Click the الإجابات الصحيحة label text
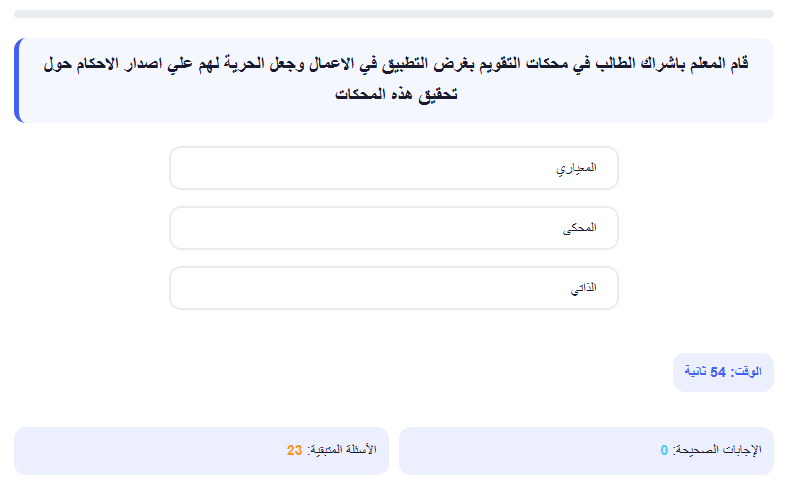785x495 pixels. point(717,450)
